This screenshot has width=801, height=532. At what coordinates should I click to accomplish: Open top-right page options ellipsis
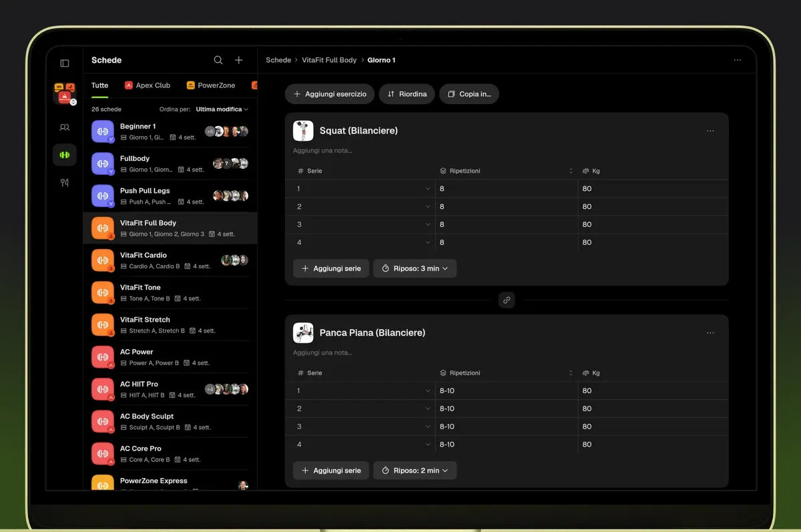click(x=738, y=60)
